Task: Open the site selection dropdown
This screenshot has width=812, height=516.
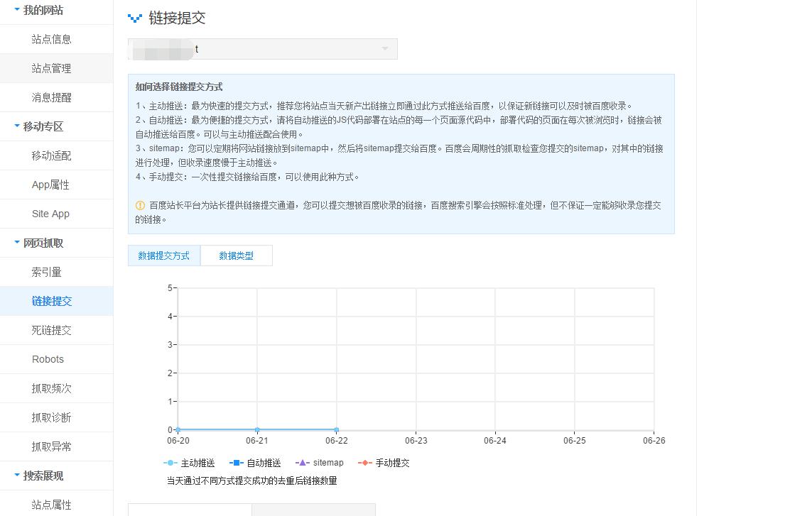Action: [261, 49]
